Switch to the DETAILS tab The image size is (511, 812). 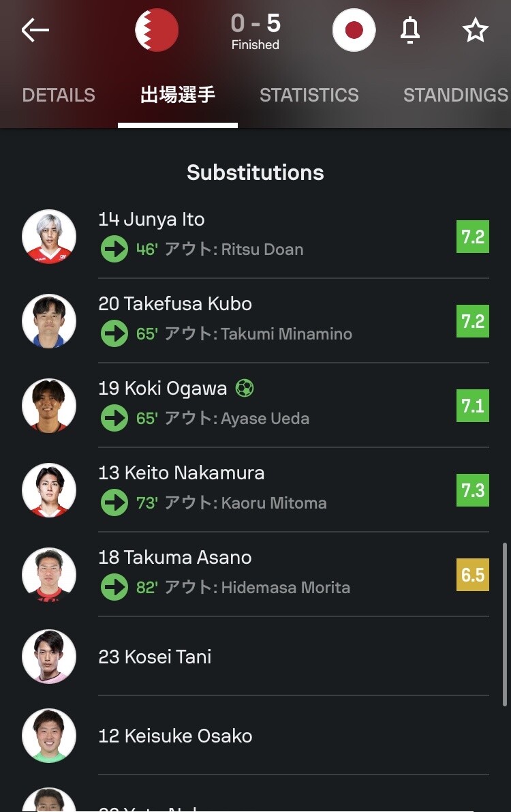59,95
